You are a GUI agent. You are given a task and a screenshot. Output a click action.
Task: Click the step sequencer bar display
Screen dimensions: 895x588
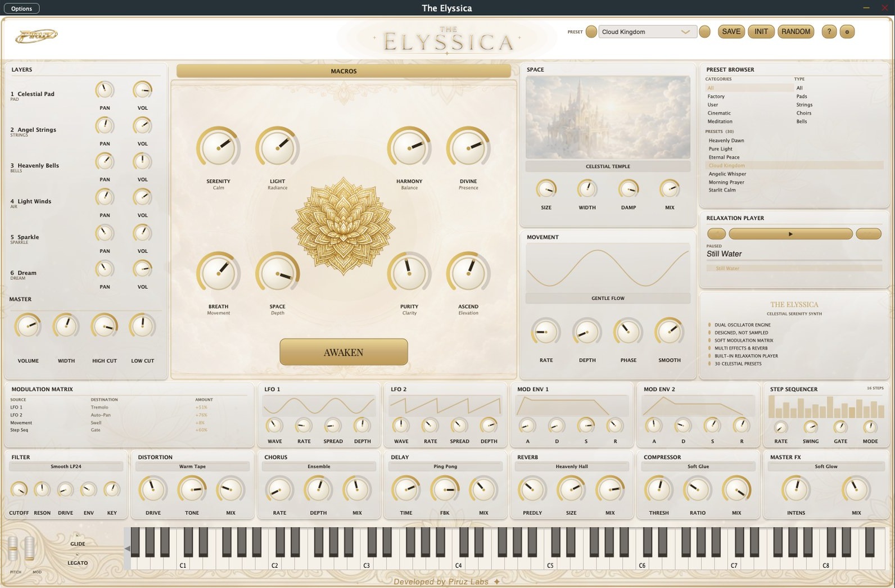(826, 406)
